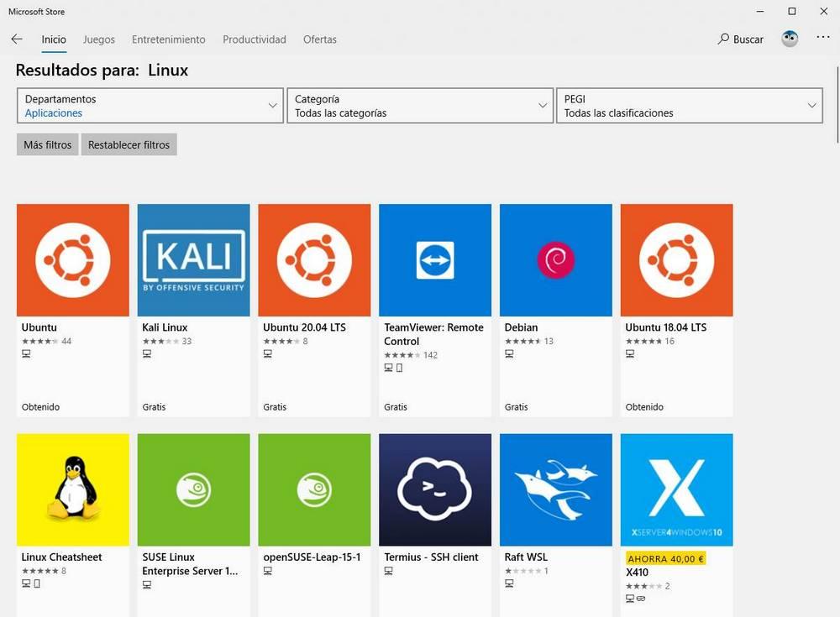Click the Ubuntu 20.04 LTS title
The width and height of the screenshot is (840, 617).
coord(304,327)
